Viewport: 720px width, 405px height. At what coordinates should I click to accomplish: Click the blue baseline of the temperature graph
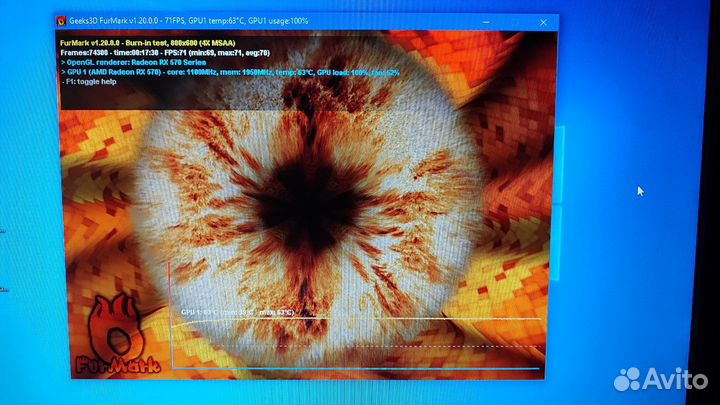tap(360, 367)
